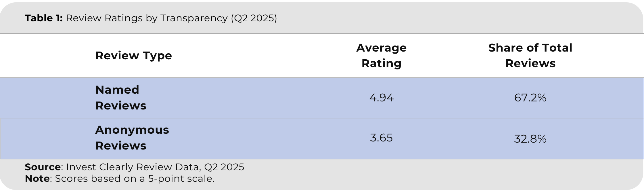Select the "Average Rating" column header

[381, 56]
